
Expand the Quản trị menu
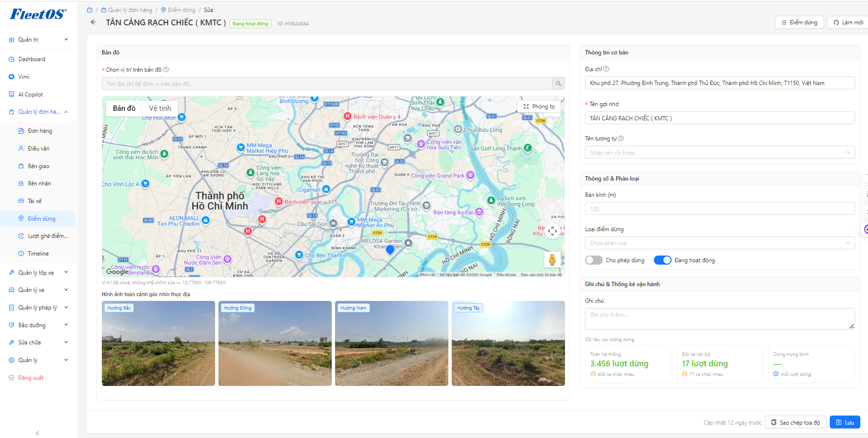click(x=38, y=40)
